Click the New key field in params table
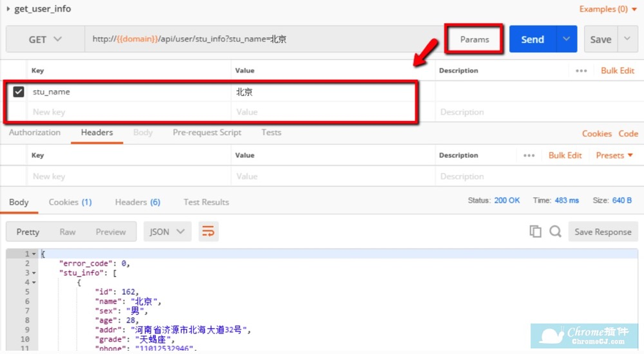 129,112
